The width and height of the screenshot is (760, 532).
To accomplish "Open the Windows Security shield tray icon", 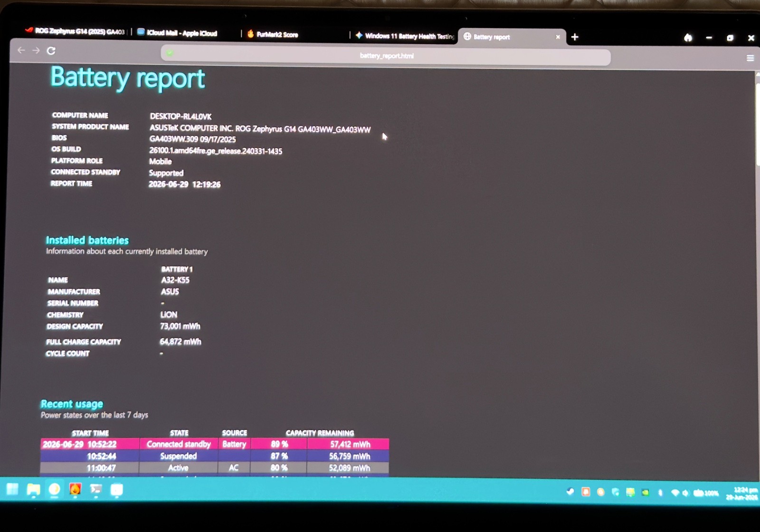I will tap(616, 493).
